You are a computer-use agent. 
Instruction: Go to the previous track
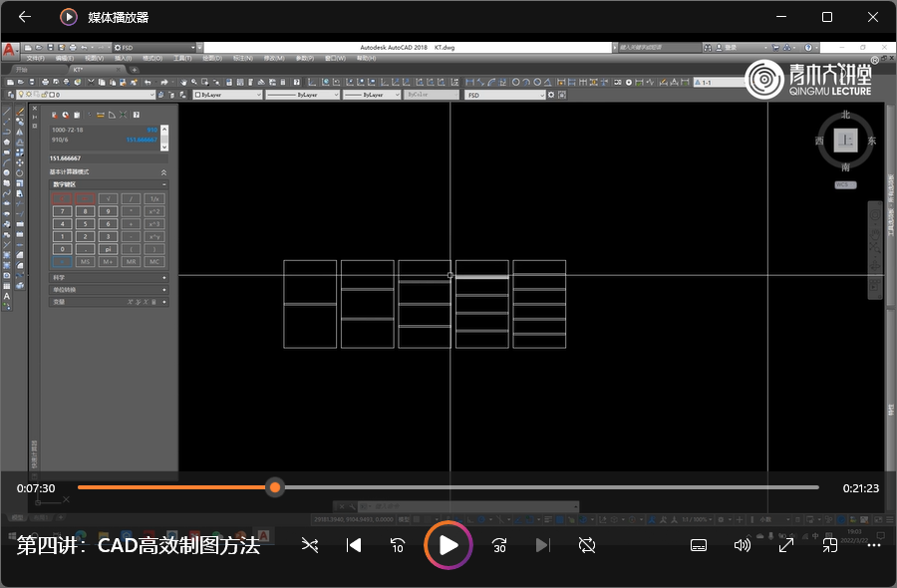[x=353, y=545]
